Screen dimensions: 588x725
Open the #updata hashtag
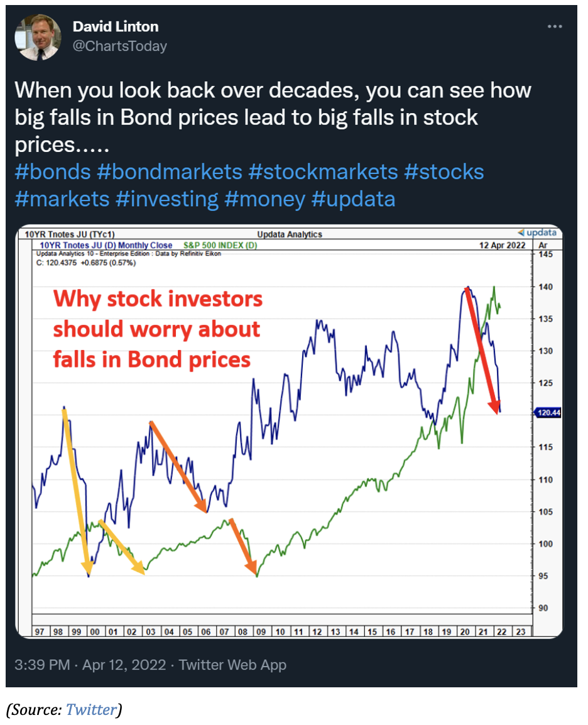[x=353, y=200]
